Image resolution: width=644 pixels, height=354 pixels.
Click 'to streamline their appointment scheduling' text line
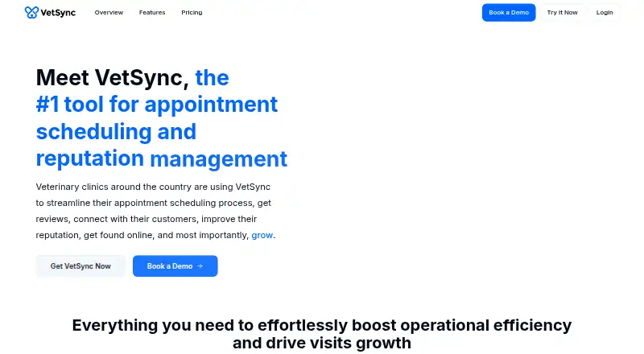pyautogui.click(x=153, y=203)
